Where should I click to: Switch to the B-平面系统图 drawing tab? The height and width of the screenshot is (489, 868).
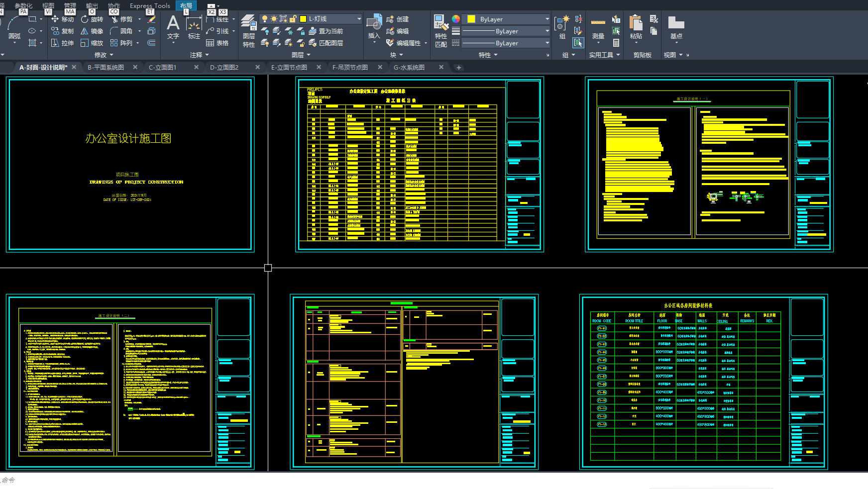tap(106, 68)
